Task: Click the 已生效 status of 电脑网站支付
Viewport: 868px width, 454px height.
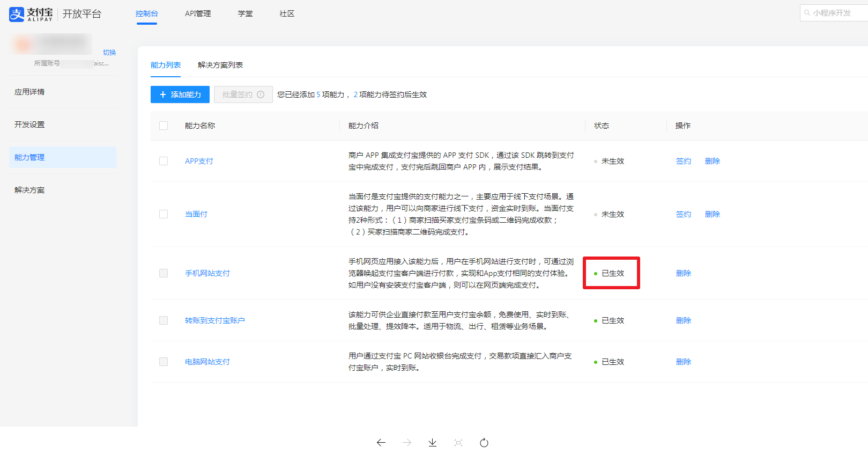Action: coord(609,362)
